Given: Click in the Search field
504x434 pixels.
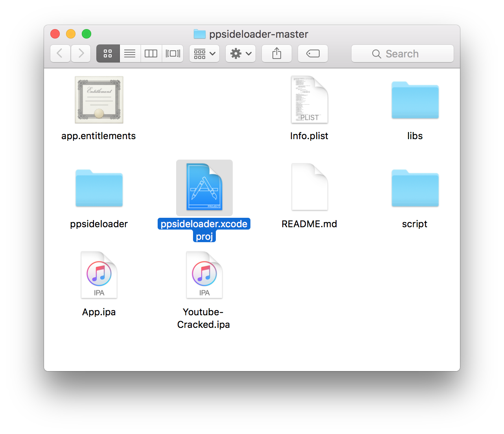Looking at the screenshot, I should coord(403,53).
